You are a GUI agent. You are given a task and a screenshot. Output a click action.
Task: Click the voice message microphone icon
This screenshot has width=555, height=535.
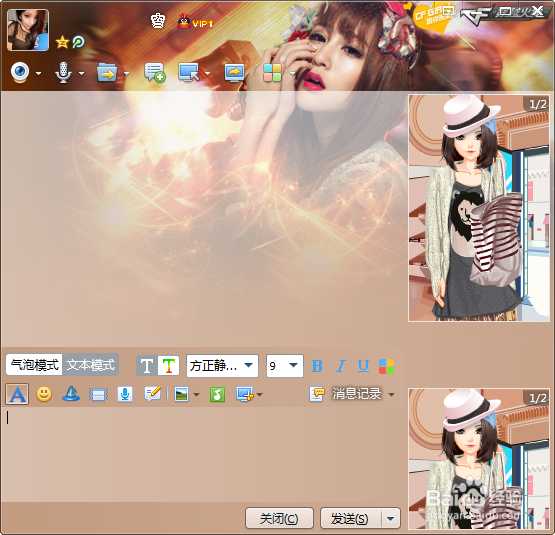125,394
